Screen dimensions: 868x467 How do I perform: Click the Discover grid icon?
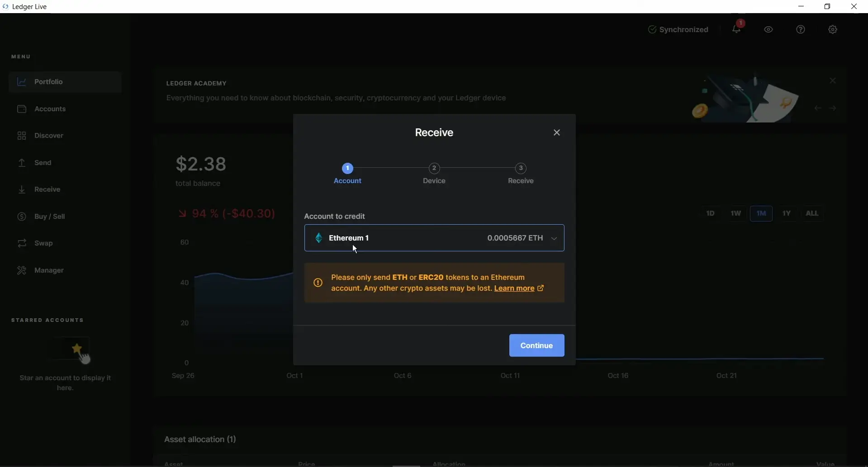(x=22, y=136)
